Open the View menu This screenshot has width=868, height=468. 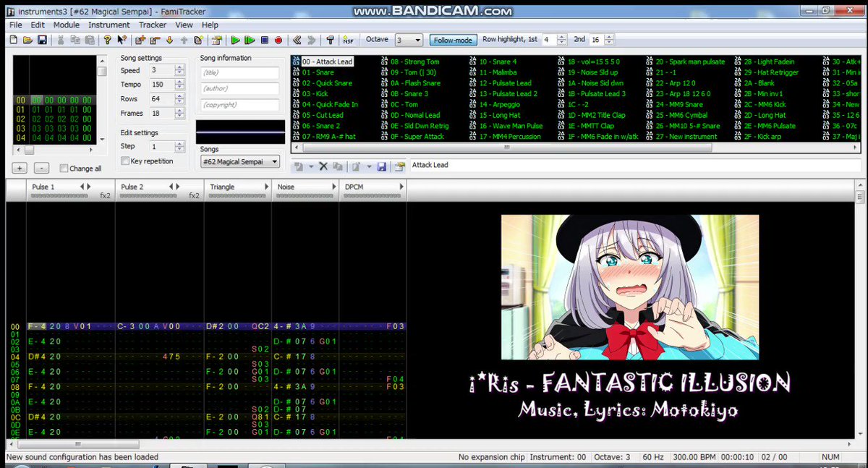[x=184, y=25]
